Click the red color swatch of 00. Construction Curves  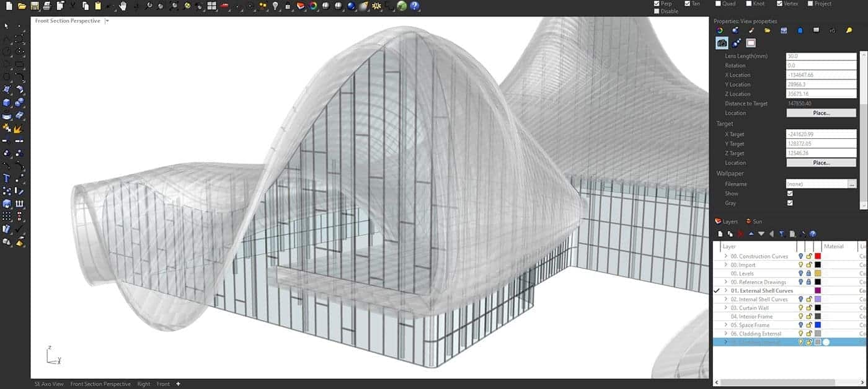pos(817,255)
